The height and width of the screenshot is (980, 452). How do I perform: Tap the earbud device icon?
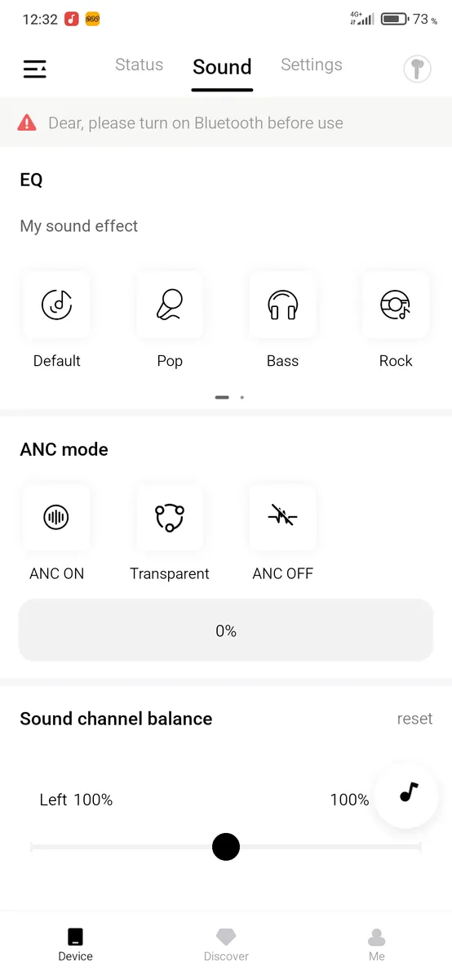(418, 69)
